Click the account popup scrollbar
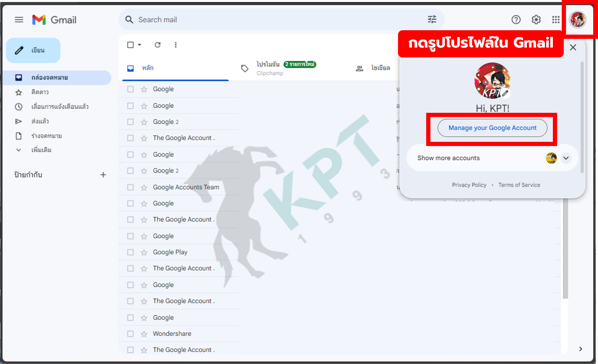Image resolution: width=598 pixels, height=364 pixels. point(582,118)
